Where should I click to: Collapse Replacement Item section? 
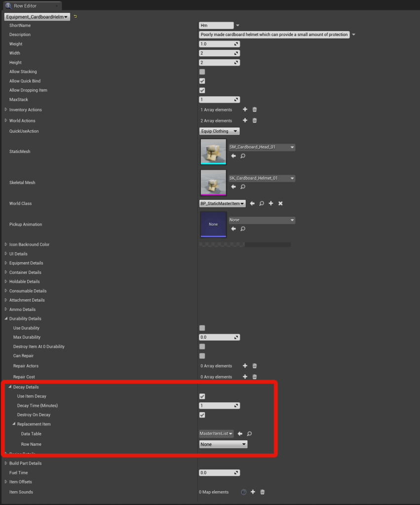14,424
